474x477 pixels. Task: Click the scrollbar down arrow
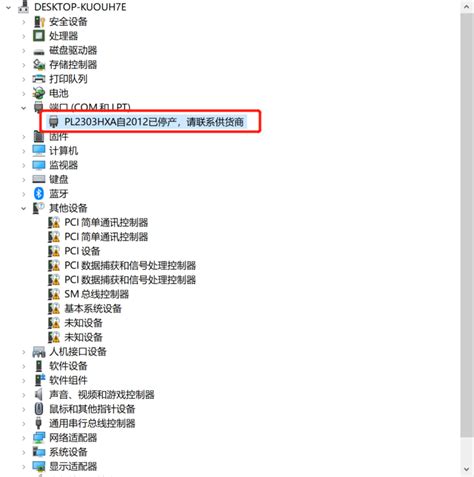pos(467,470)
